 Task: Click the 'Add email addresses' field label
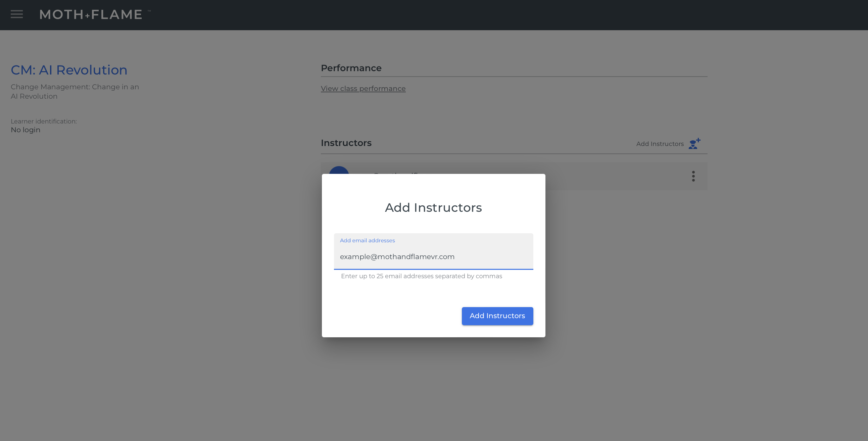pos(367,240)
